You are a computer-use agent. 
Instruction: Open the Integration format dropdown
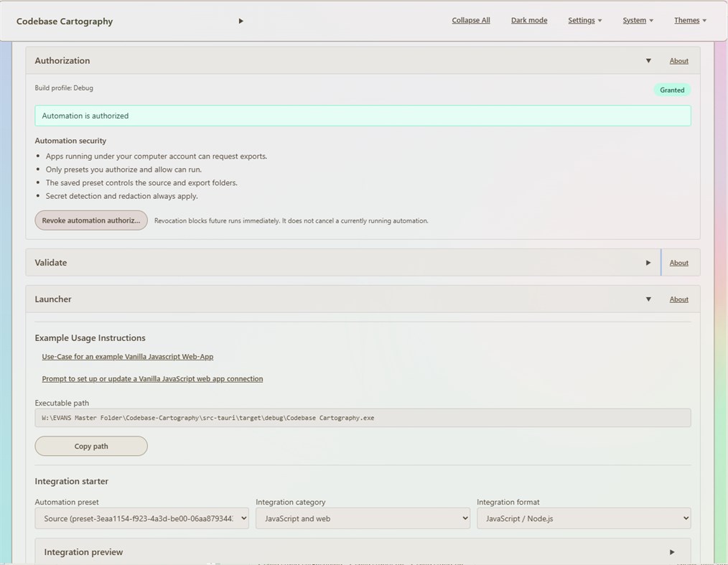click(x=584, y=518)
